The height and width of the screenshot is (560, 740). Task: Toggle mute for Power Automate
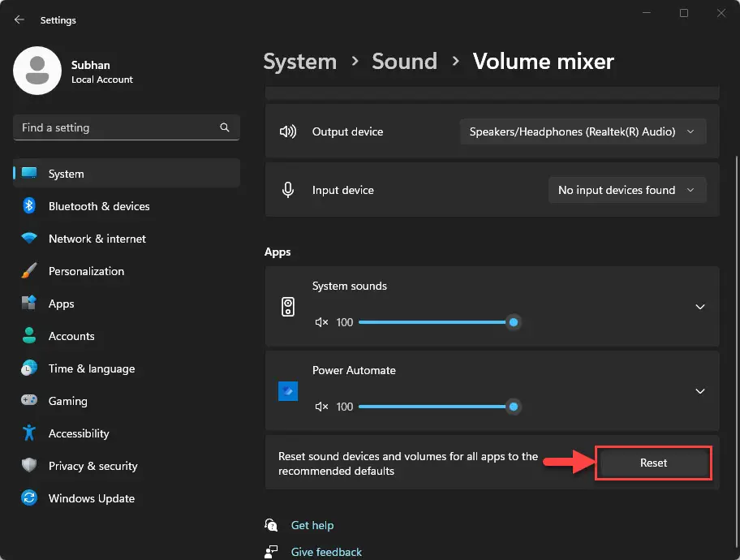point(321,407)
